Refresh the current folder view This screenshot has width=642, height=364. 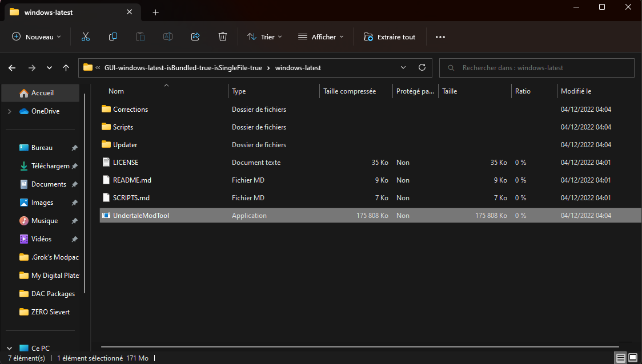click(422, 67)
